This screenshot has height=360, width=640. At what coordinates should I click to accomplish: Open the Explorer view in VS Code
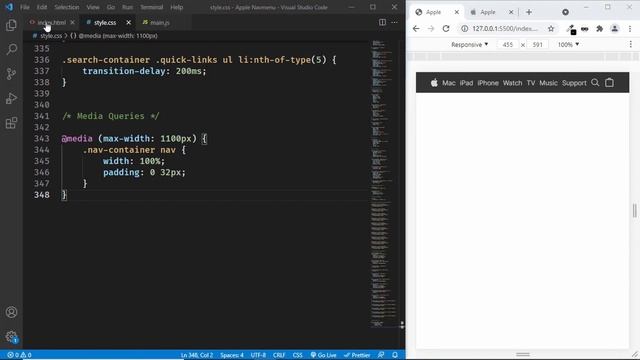tap(11, 25)
